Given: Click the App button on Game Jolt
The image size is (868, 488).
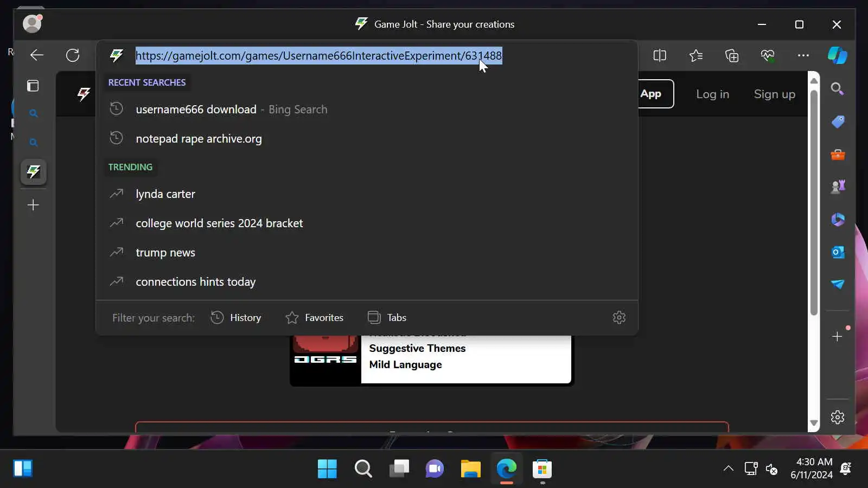Looking at the screenshot, I should tap(655, 94).
